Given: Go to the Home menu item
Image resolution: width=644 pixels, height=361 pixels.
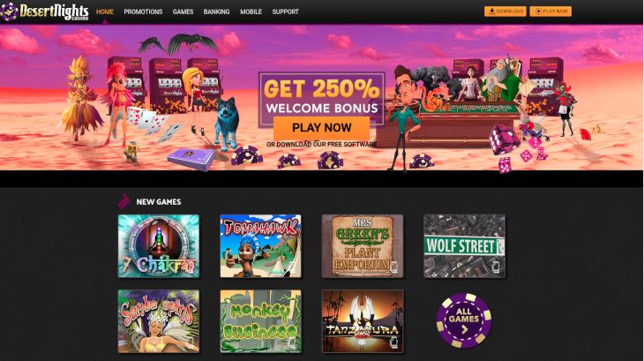Looking at the screenshot, I should click(x=105, y=11).
